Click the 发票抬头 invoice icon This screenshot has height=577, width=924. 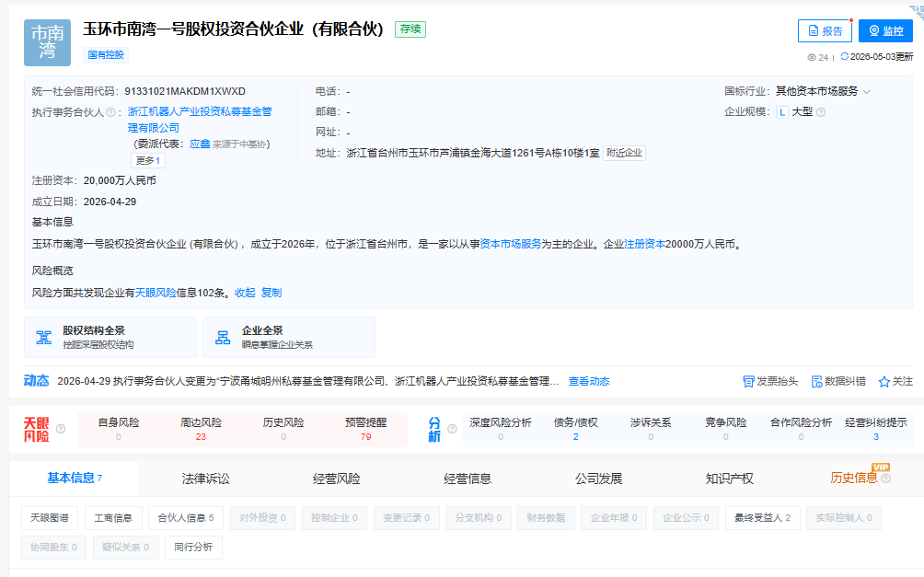pos(748,382)
